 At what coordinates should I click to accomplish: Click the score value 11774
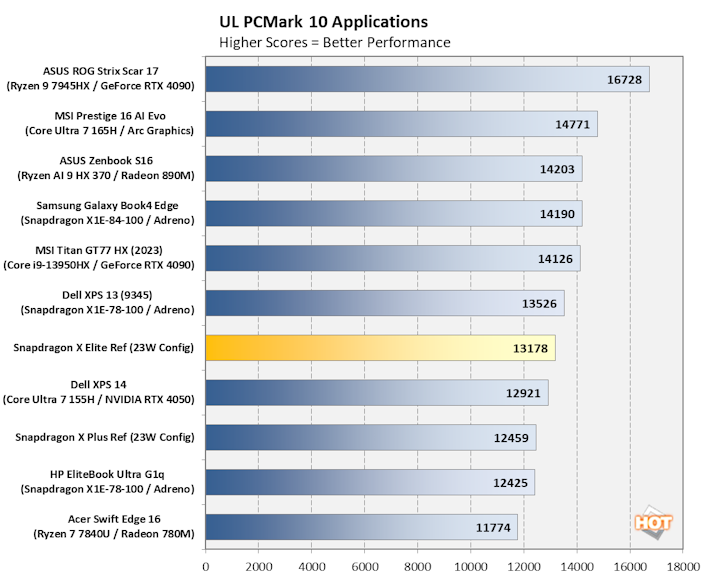(x=493, y=528)
